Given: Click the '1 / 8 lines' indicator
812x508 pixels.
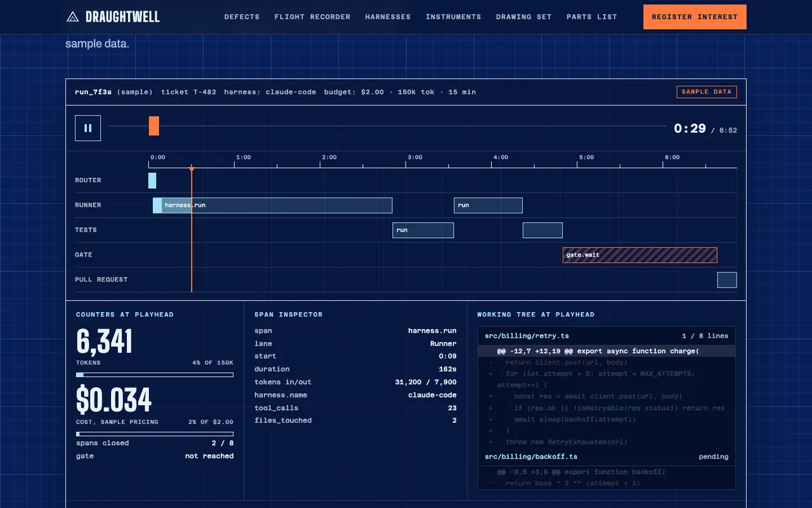Looking at the screenshot, I should pyautogui.click(x=705, y=336).
